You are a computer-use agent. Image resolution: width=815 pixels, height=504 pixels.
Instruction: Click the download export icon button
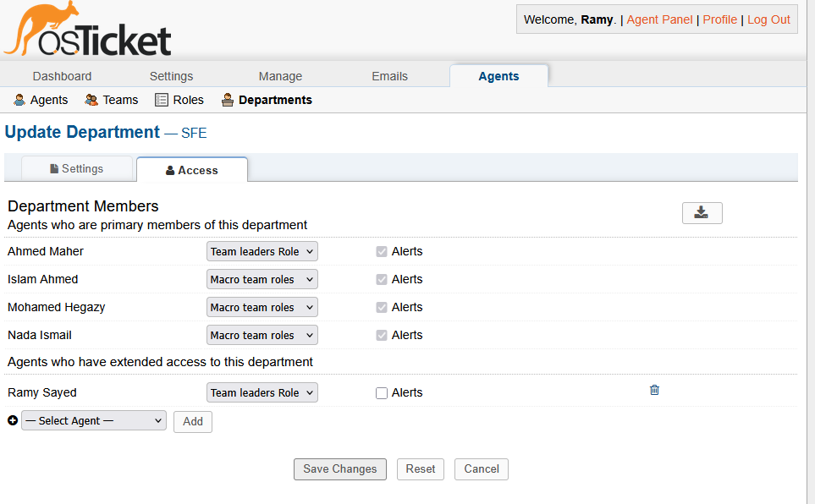coord(702,212)
